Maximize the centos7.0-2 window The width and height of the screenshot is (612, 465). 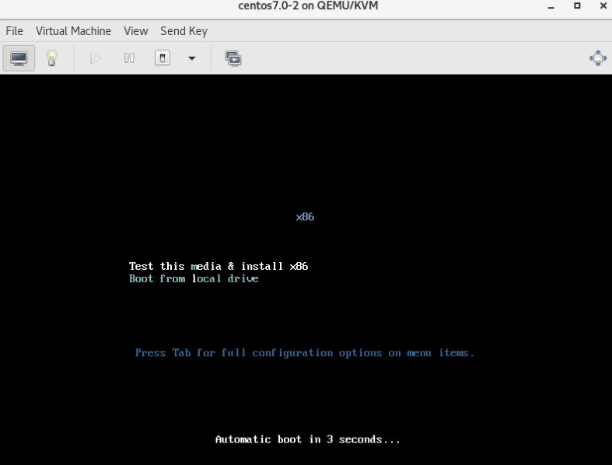click(x=577, y=6)
